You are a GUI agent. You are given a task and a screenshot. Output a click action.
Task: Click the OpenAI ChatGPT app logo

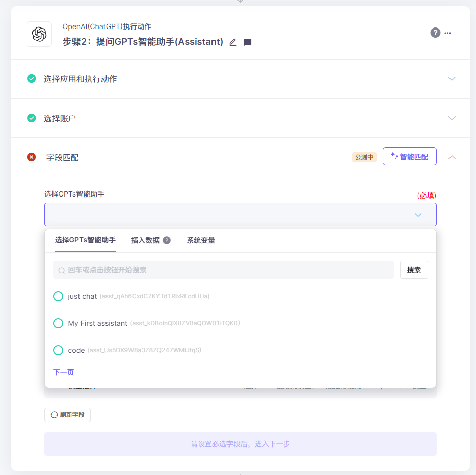click(40, 34)
